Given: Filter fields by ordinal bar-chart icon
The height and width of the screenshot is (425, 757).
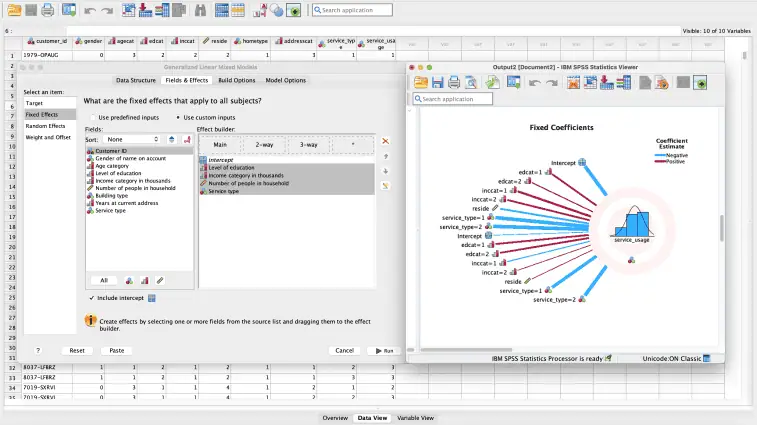Looking at the screenshot, I should (144, 280).
